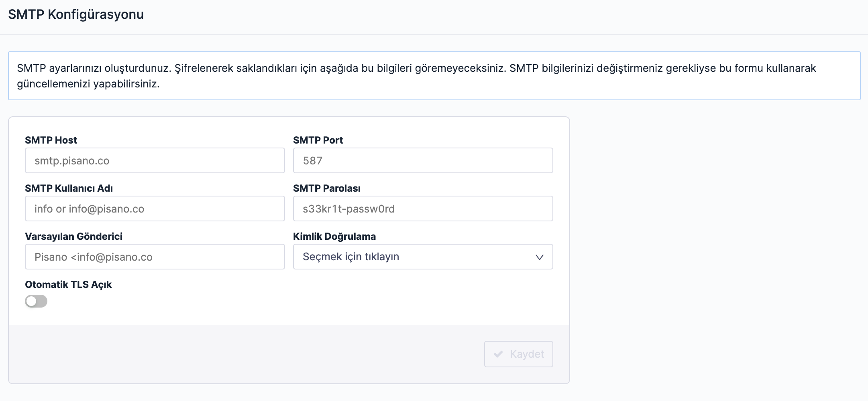Focus the SMTP Port field

[x=423, y=160]
